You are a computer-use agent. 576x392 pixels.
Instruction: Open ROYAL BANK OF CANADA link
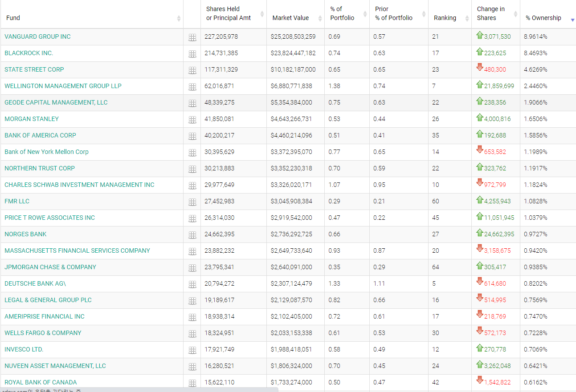(x=41, y=382)
